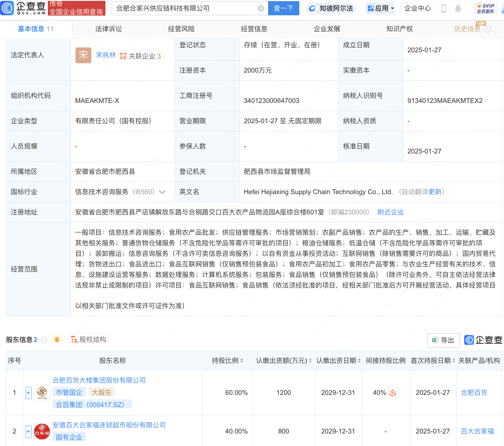Click the 市管国企 tag
The height and width of the screenshot is (446, 504).
(69, 393)
